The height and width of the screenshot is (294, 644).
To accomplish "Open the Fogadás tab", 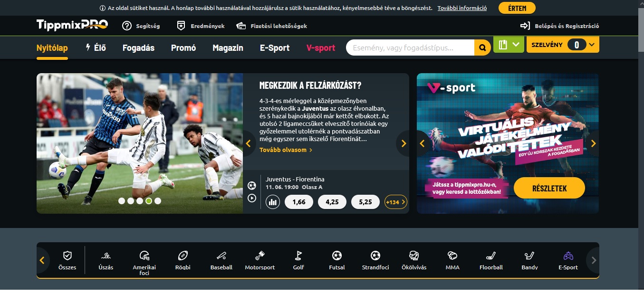I will (139, 48).
